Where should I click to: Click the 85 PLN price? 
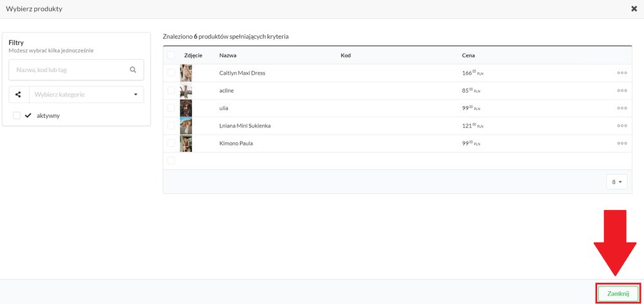pos(471,91)
